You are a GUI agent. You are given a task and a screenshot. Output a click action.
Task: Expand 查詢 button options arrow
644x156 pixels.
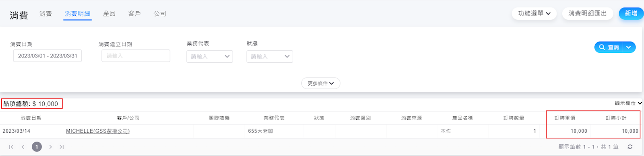629,47
